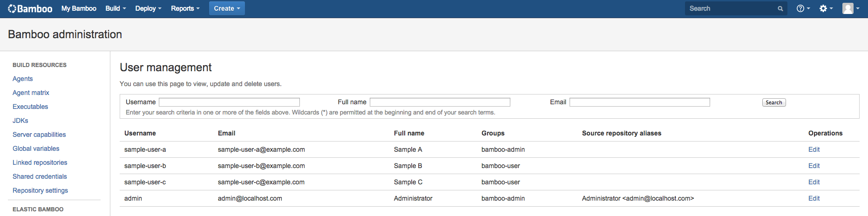868x216 pixels.
Task: Click email sample-user-c@example.com
Action: pyautogui.click(x=261, y=182)
